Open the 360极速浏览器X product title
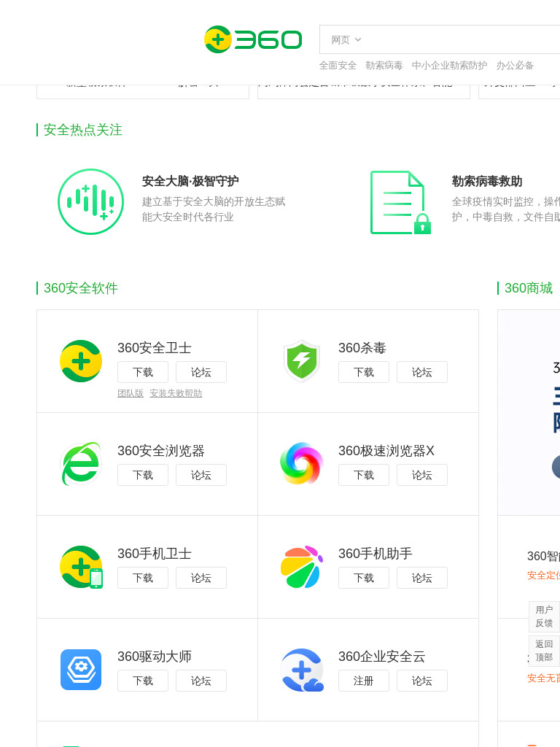Screen dimensions: 560x747 click(386, 451)
